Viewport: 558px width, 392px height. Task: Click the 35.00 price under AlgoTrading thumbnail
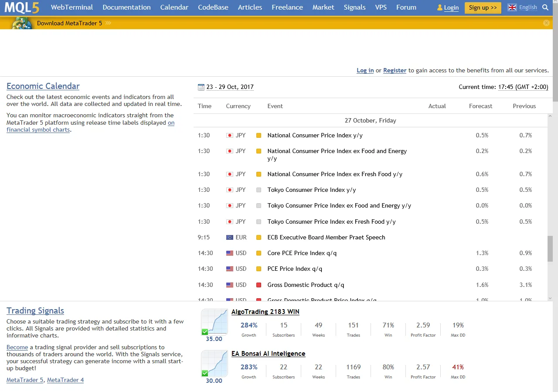(x=214, y=339)
